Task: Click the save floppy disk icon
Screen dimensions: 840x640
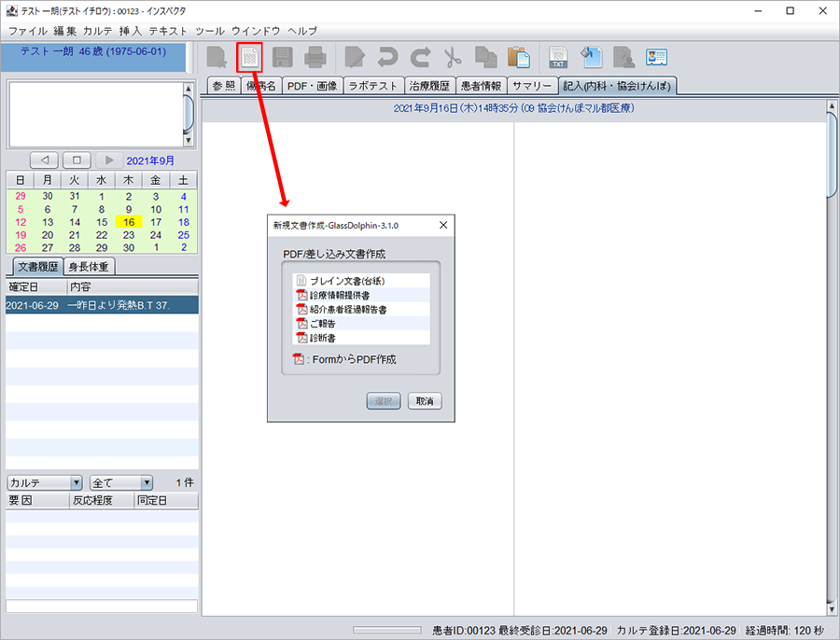Action: coord(283,57)
